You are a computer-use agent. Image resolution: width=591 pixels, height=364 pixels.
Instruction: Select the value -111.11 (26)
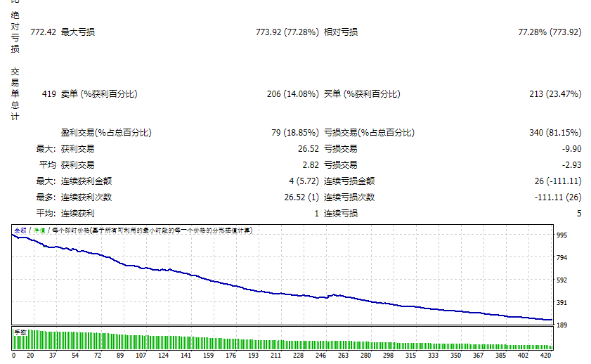[558, 197]
